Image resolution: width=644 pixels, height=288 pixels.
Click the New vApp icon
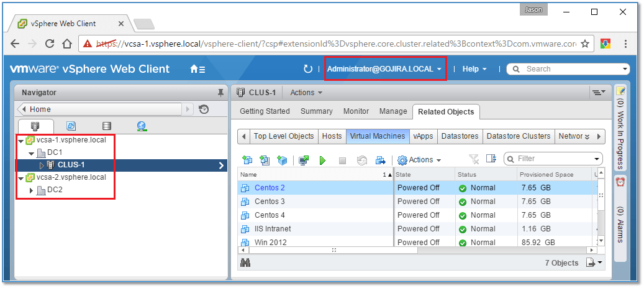pyautogui.click(x=283, y=160)
